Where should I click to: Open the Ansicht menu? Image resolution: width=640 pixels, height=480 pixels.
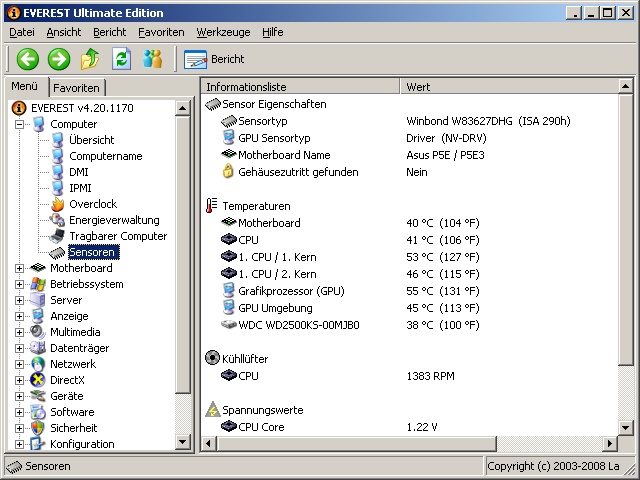tap(64, 32)
